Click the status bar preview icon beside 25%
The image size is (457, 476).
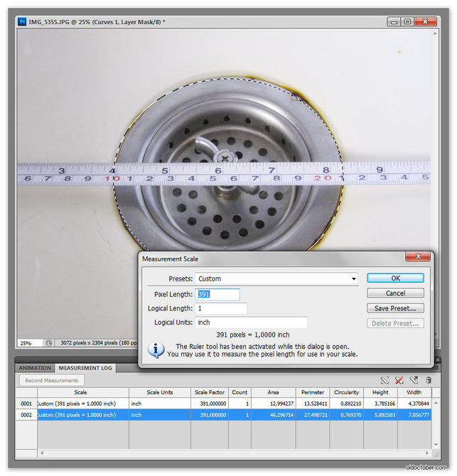[x=49, y=342]
